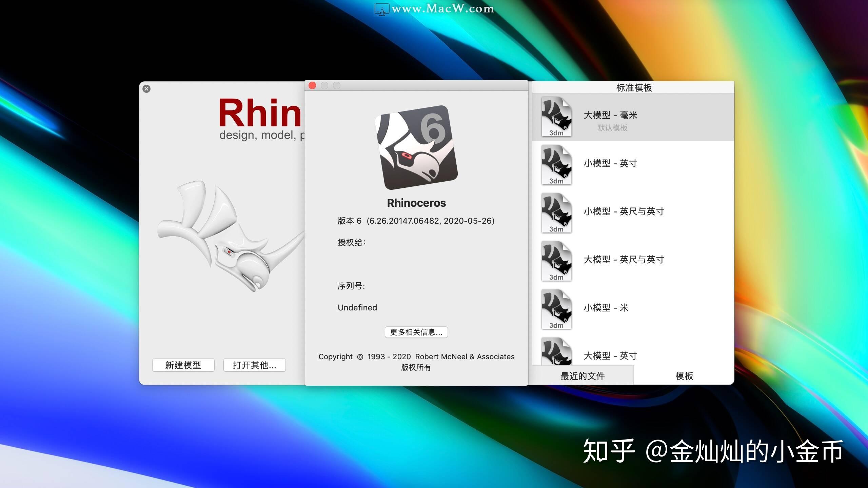Switch to the 模板 tab
The height and width of the screenshot is (488, 868).
coord(684,376)
